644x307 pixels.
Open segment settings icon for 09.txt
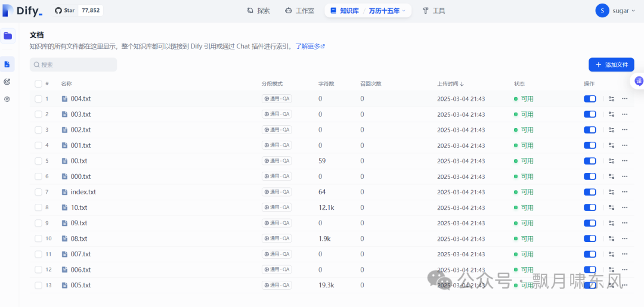click(x=612, y=223)
